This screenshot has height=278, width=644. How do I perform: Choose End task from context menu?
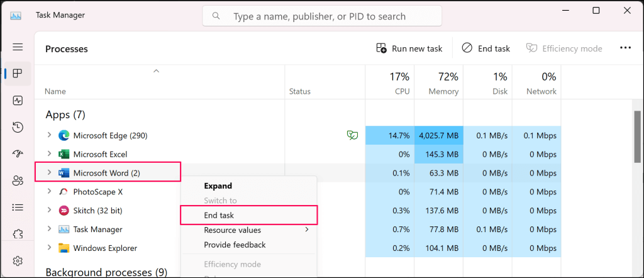219,215
